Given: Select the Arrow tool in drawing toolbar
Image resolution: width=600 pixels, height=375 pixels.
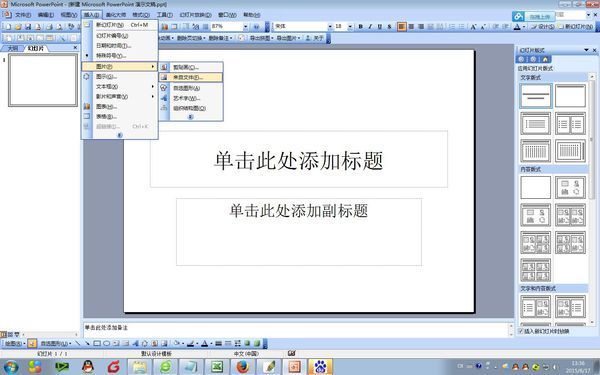Looking at the screenshot, I should point(87,343).
